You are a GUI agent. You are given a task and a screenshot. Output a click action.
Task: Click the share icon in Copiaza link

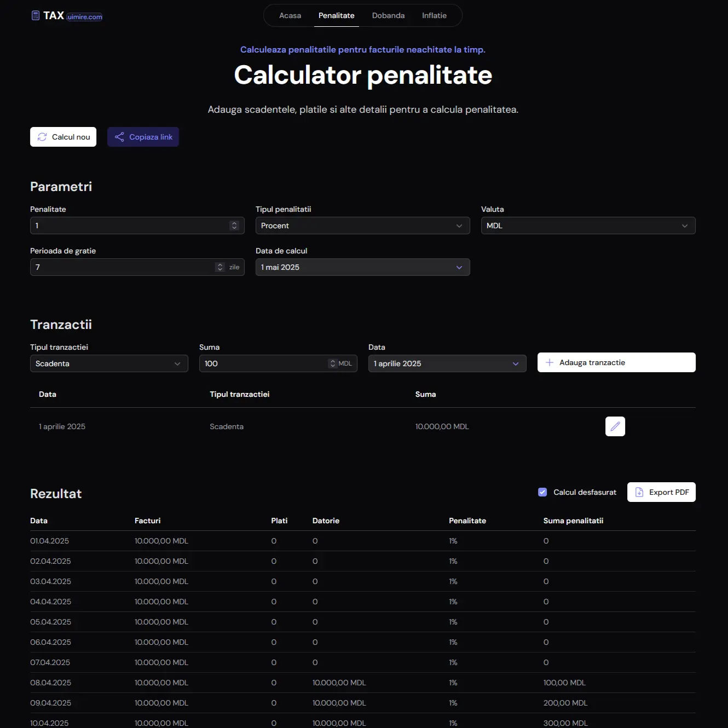(119, 137)
